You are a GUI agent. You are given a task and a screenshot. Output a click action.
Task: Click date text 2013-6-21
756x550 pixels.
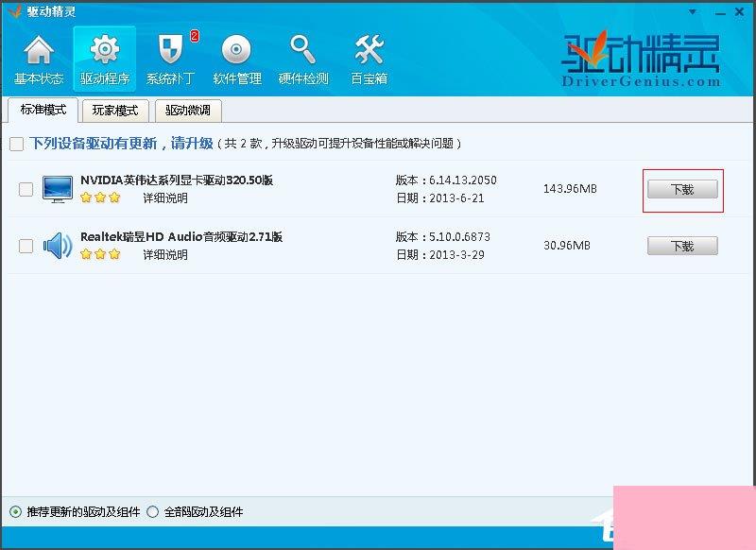456,198
